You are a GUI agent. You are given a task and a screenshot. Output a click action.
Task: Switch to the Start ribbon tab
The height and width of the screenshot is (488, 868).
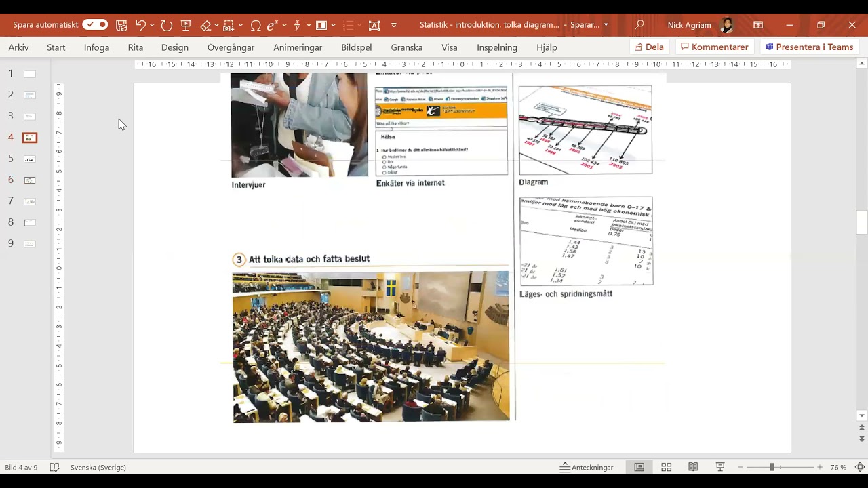tap(56, 47)
